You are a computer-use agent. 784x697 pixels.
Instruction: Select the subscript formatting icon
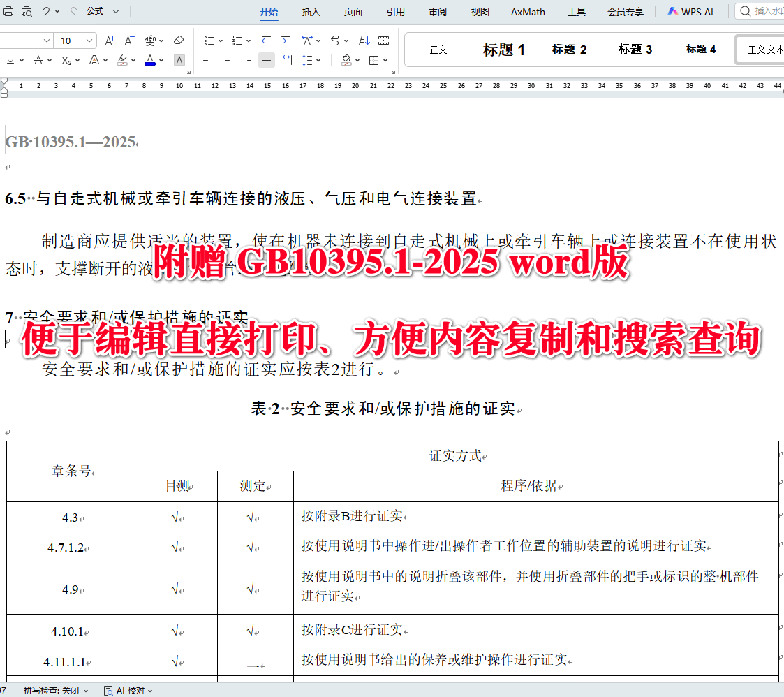(x=67, y=60)
